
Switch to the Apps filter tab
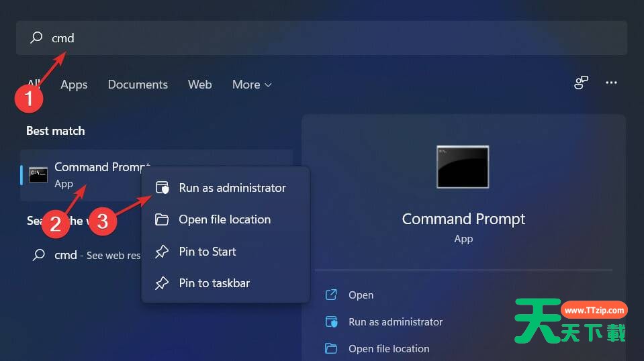click(x=74, y=85)
